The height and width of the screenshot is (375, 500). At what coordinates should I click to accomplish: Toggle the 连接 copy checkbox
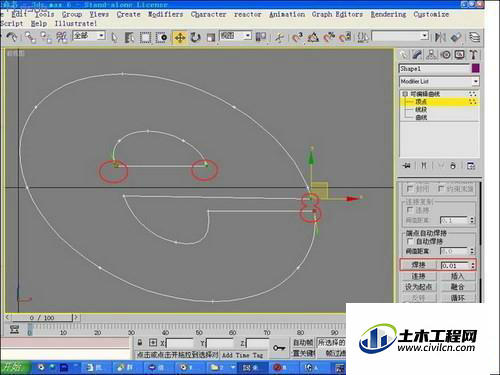tap(410, 210)
